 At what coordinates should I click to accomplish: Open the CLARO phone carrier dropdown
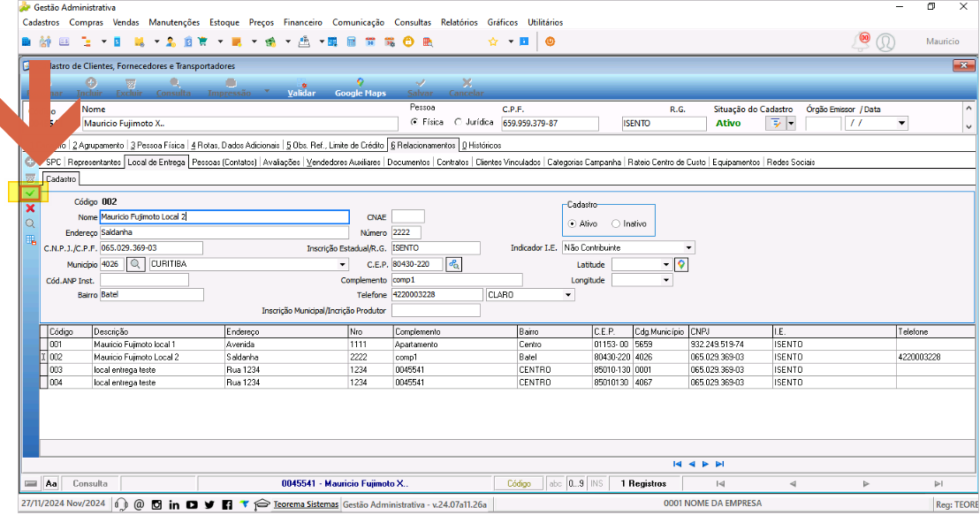point(568,295)
